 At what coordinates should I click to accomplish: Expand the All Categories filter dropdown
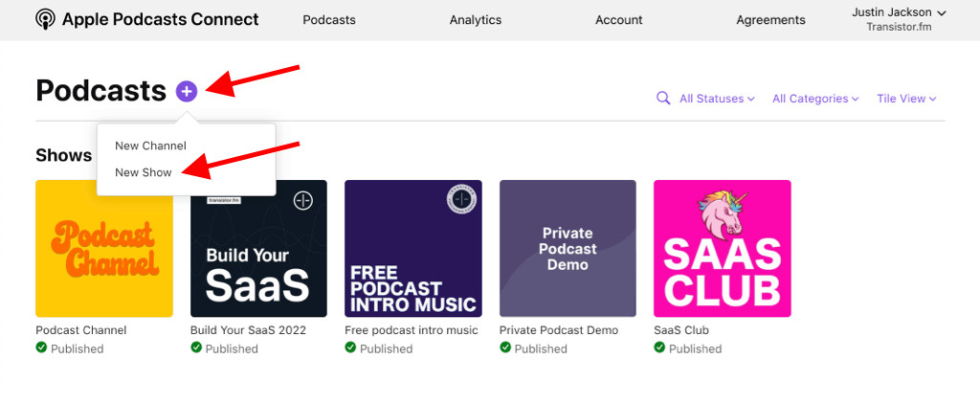point(815,99)
